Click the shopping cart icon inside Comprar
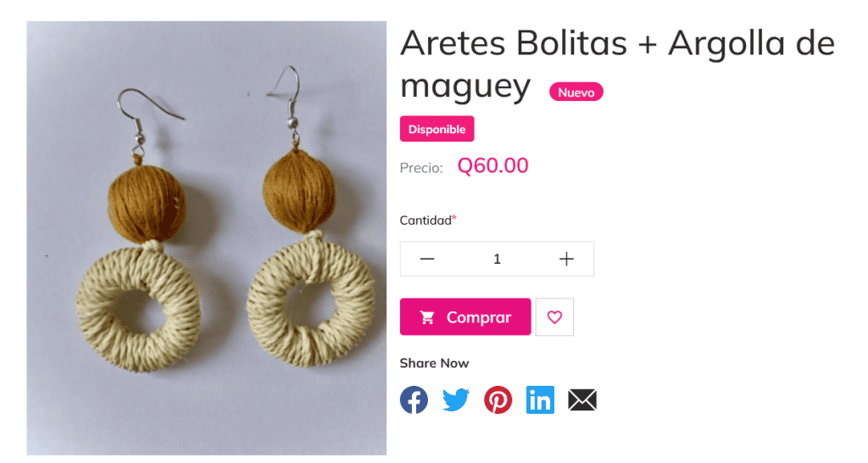The width and height of the screenshot is (868, 463). 427,317
